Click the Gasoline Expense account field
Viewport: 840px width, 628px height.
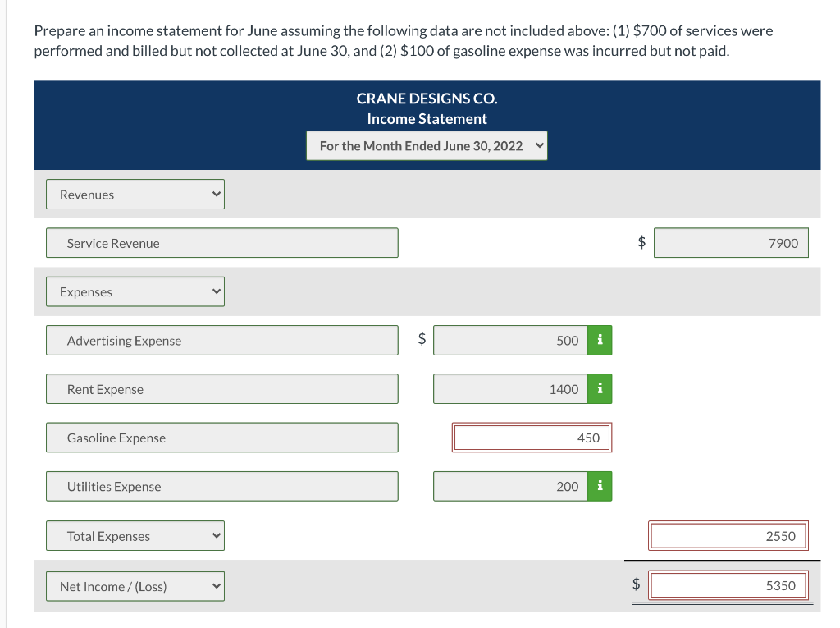pyautogui.click(x=221, y=438)
